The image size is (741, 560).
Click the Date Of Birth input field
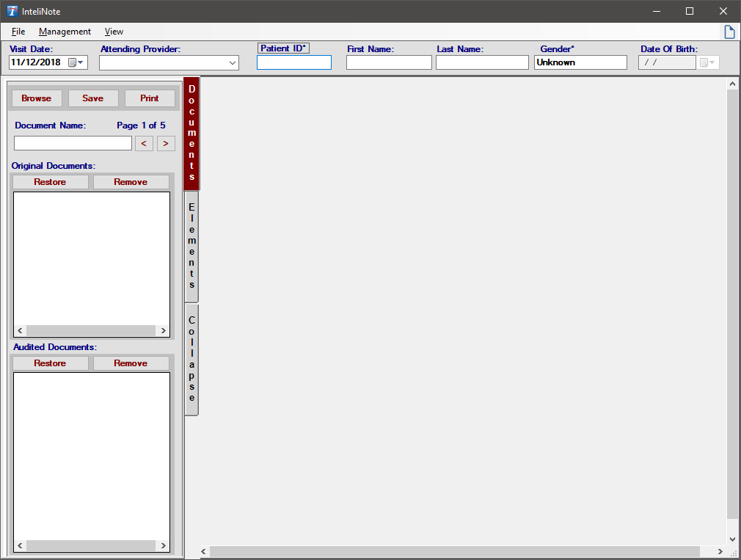(x=667, y=62)
